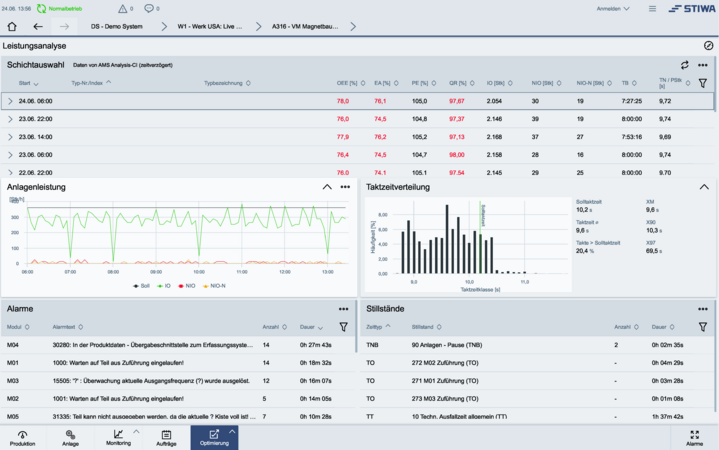
Task: Open Alarme panel more options menu
Action: pos(343,309)
